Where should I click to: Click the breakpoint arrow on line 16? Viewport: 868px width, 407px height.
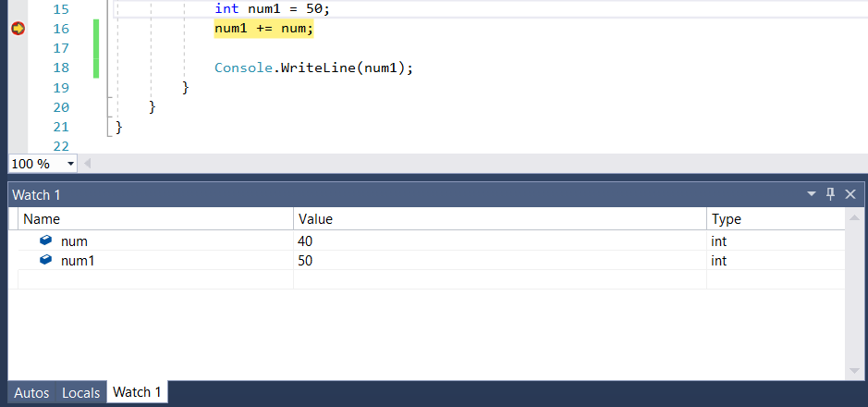coord(18,29)
